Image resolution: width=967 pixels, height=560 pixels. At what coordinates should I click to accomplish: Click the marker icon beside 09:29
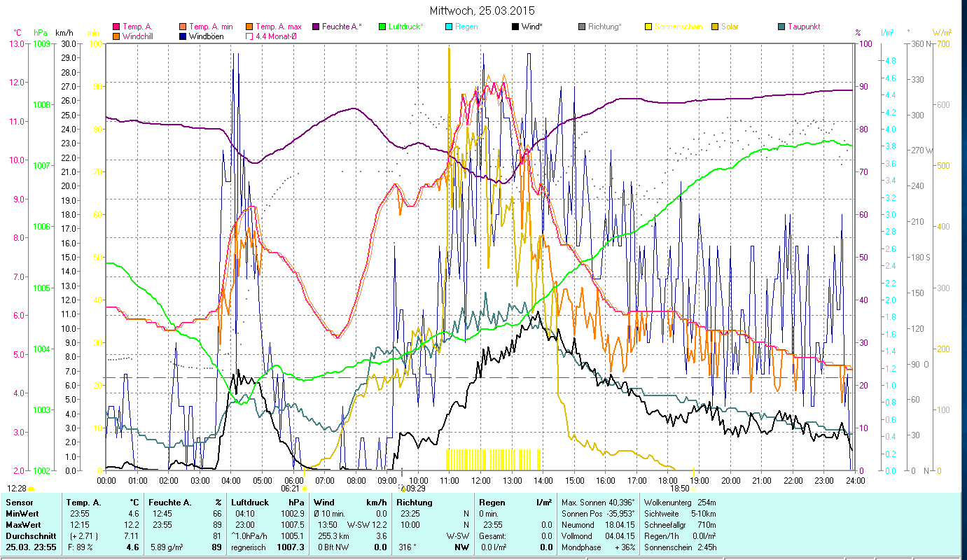403,489
